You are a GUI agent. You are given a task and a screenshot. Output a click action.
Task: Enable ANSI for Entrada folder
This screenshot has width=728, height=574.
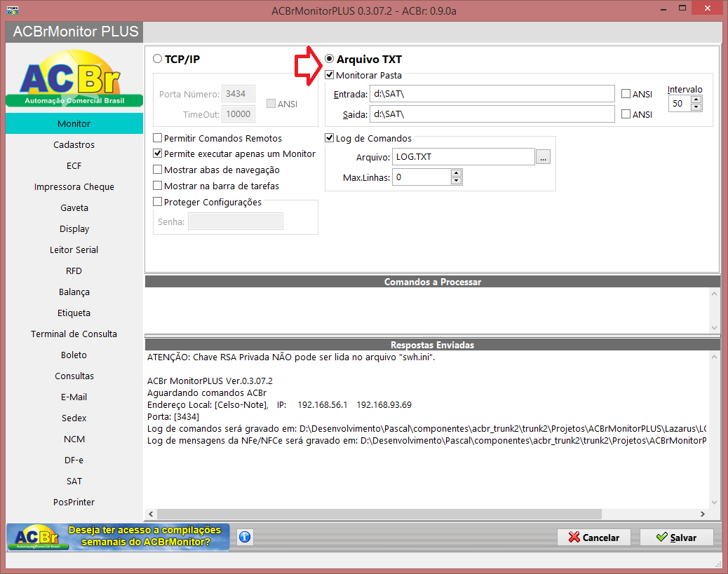626,94
